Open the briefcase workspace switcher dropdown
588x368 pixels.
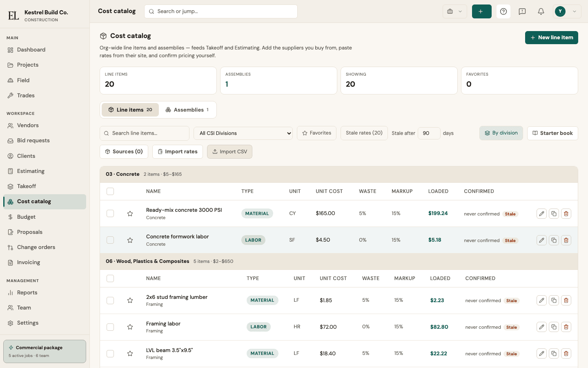454,11
